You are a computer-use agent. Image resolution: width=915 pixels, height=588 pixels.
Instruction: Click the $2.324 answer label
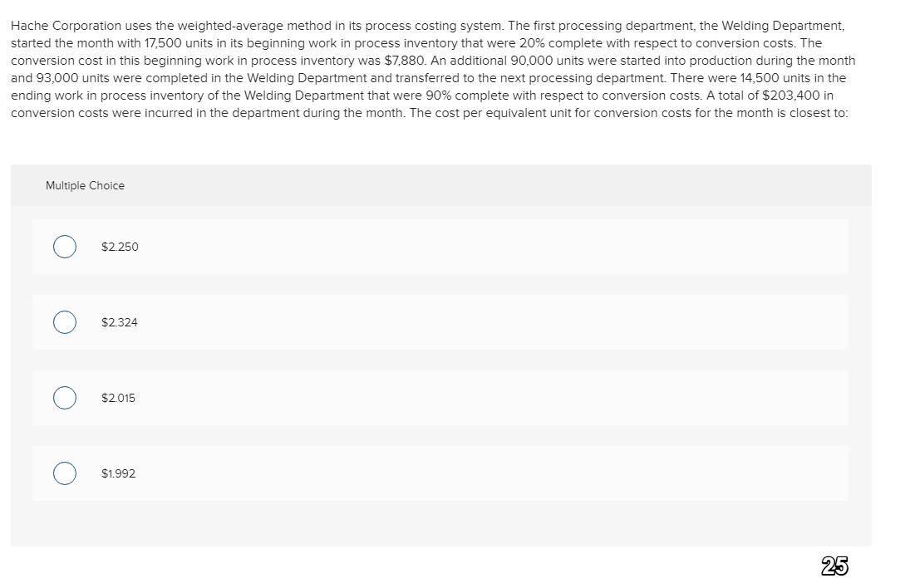pos(119,322)
